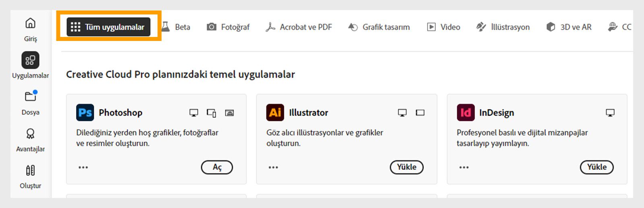Click the InDesign description starting with Profesyonel basılı

522,138
